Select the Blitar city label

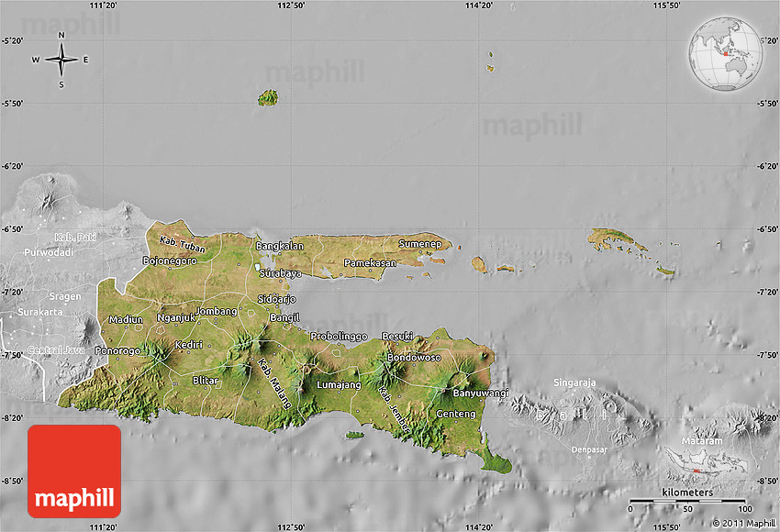[206, 380]
